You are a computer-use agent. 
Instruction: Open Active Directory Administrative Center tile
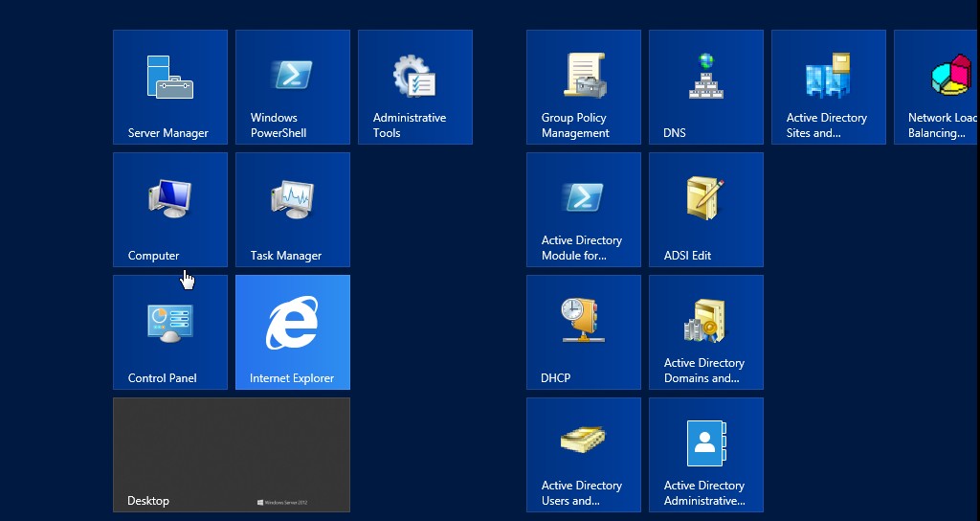(706, 455)
